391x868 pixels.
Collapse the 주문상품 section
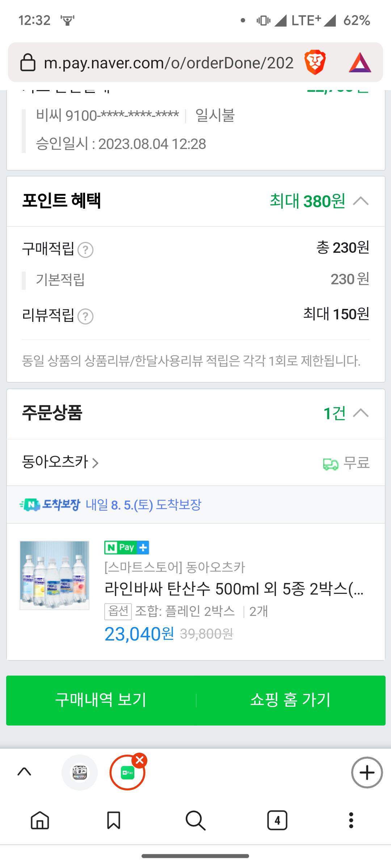(361, 413)
